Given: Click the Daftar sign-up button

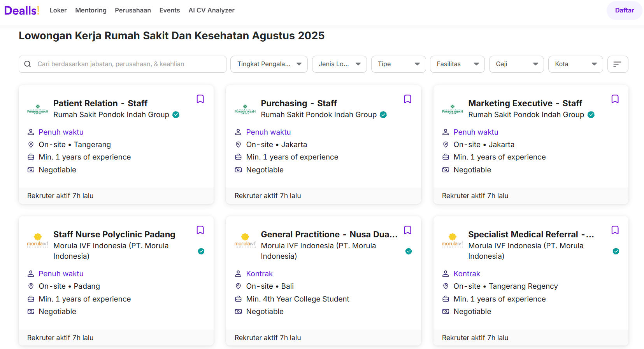Looking at the screenshot, I should (x=625, y=11).
